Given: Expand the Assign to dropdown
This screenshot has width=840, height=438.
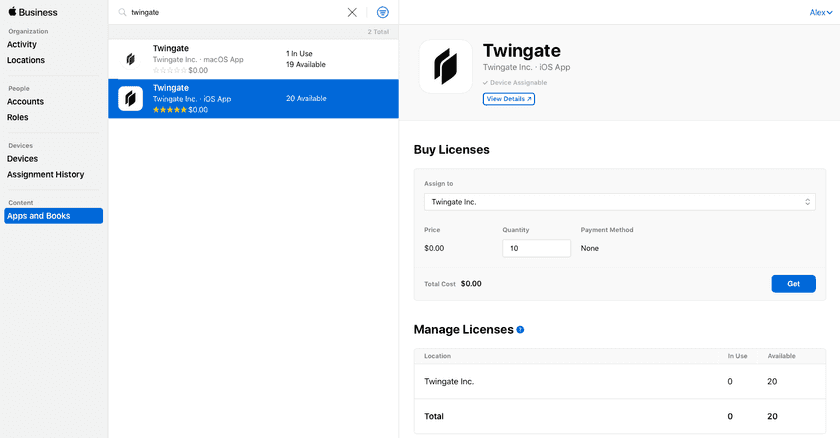Looking at the screenshot, I should click(619, 202).
